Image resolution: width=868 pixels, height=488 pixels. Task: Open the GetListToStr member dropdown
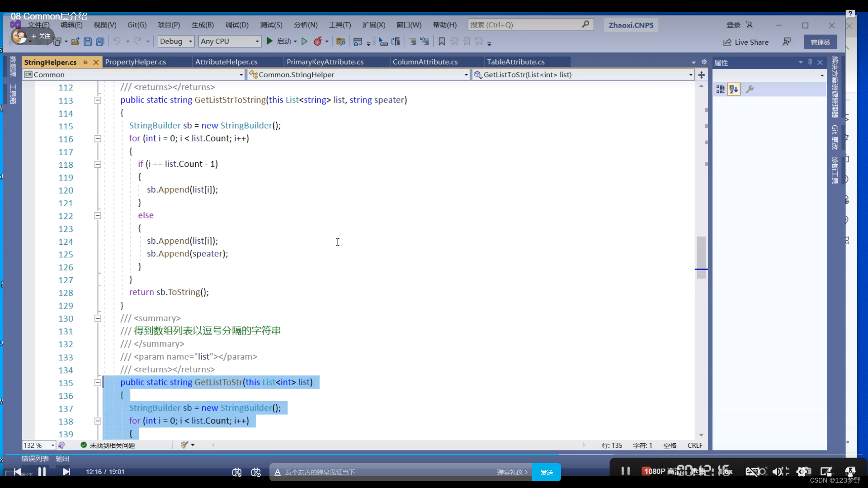[583, 75]
